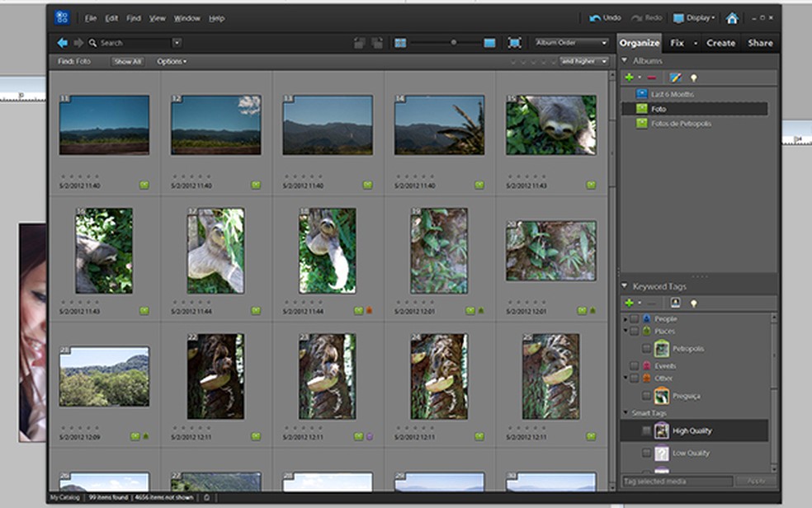Screen dimensions: 812x508
Task: Enable the Events keyword tag checkbox
Action: pos(634,365)
